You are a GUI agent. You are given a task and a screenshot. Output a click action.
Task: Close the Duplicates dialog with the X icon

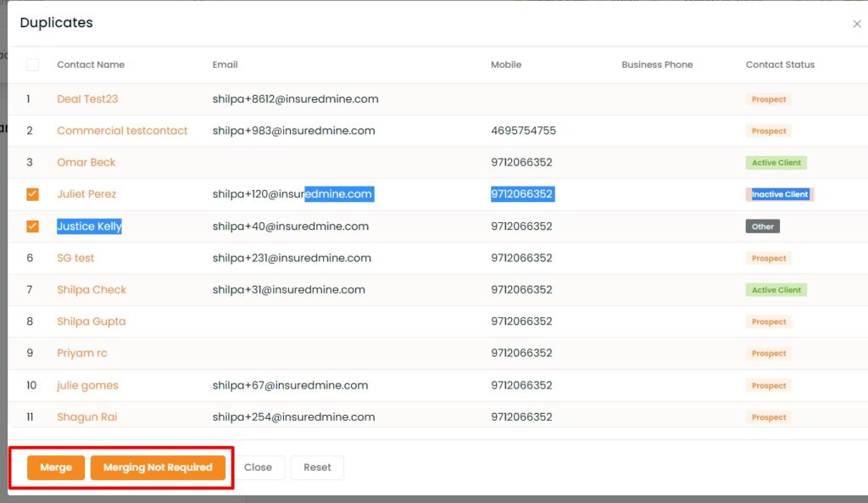tap(856, 24)
